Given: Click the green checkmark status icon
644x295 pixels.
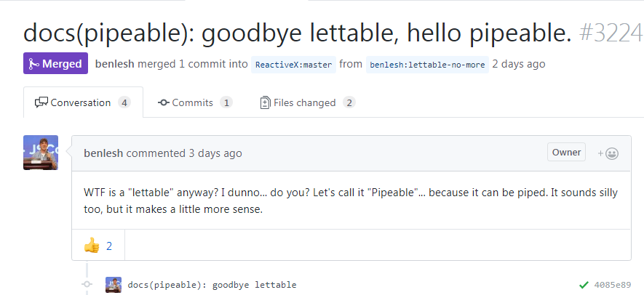Looking at the screenshot, I should pos(583,284).
